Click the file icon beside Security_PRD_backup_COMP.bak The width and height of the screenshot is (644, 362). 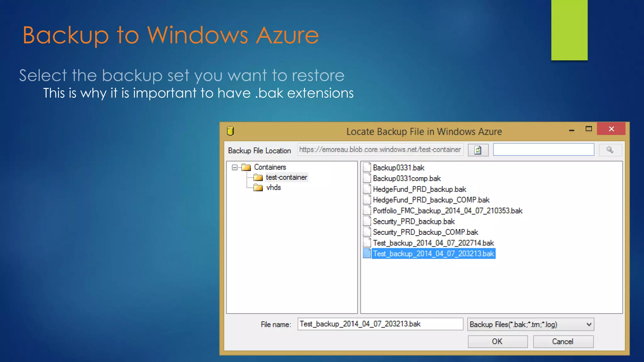pyautogui.click(x=367, y=232)
